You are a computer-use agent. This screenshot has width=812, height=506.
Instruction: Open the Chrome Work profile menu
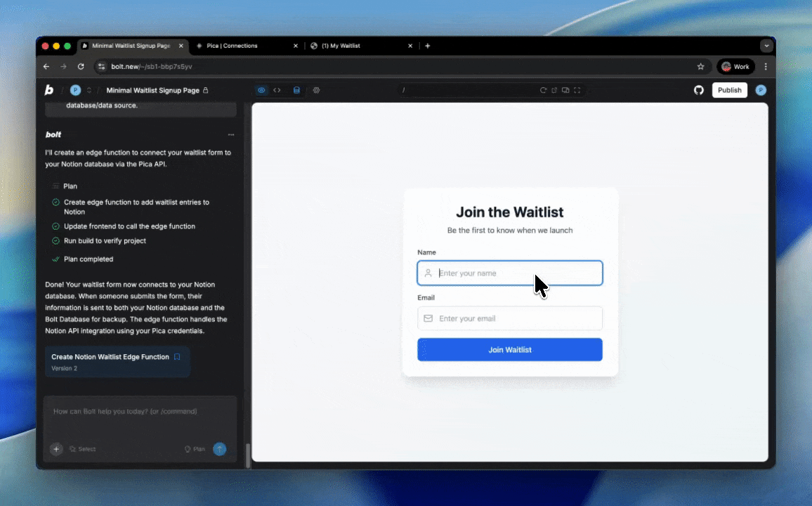coord(735,67)
